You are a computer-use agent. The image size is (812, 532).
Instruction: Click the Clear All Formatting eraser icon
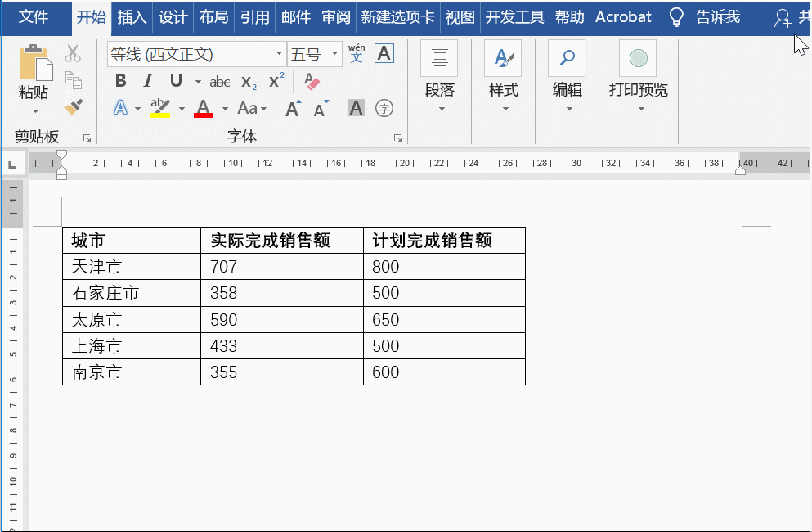312,81
